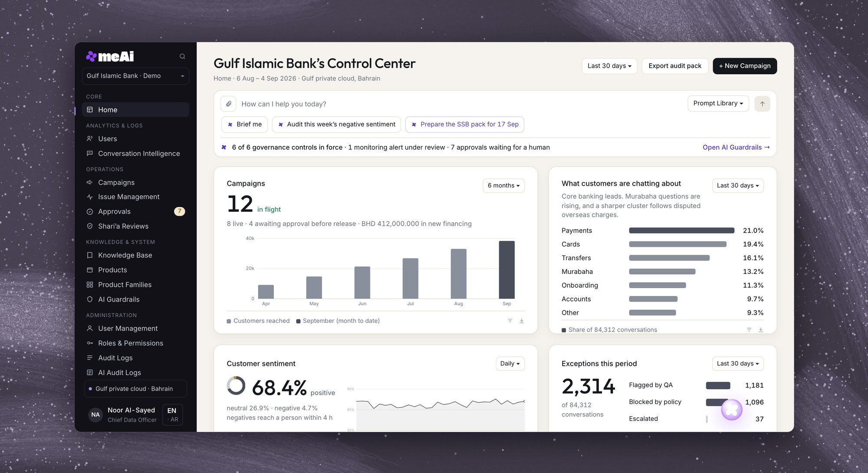Click the Murabaha topic row
The image size is (868, 473).
pos(662,272)
